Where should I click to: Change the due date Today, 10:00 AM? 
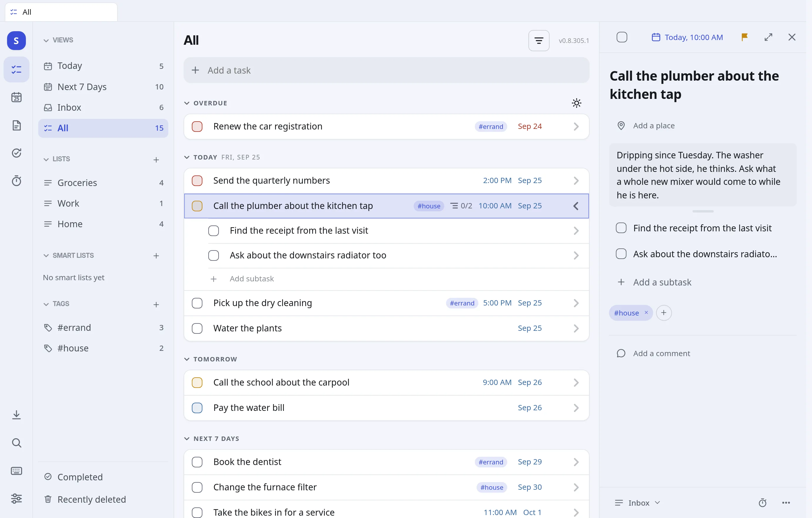coord(687,37)
